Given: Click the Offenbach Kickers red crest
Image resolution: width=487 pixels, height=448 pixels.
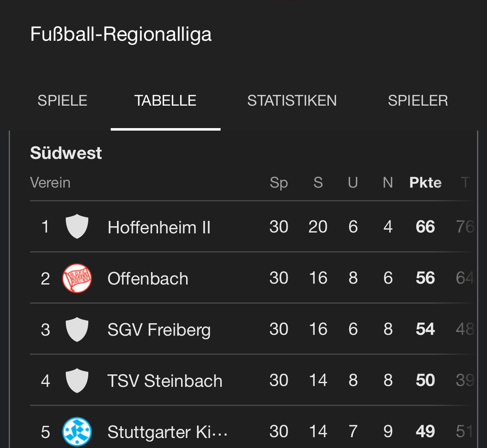Looking at the screenshot, I should [77, 278].
